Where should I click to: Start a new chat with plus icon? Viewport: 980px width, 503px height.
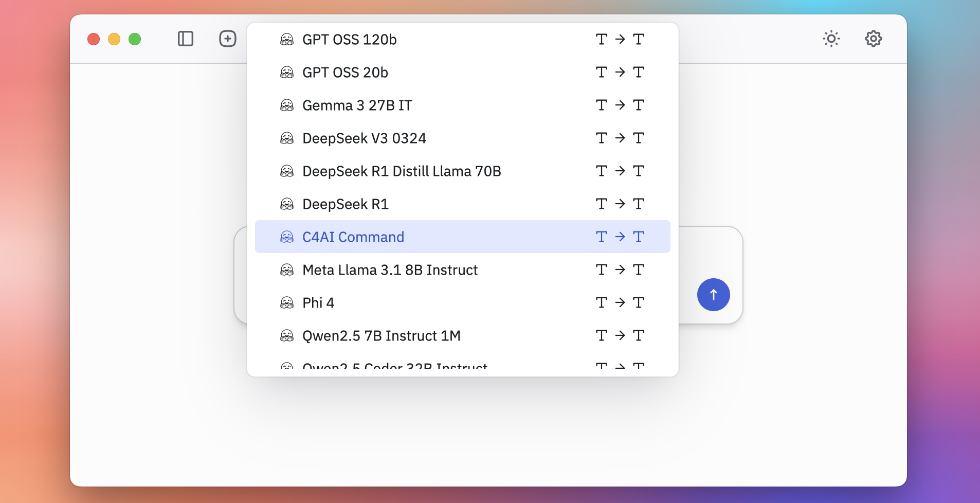tap(228, 39)
